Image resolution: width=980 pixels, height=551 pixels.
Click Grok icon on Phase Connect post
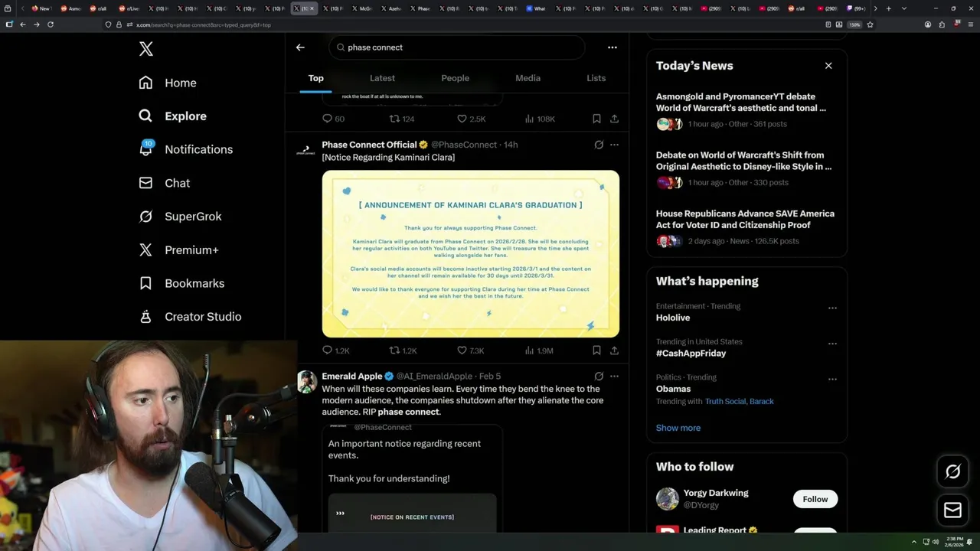(x=599, y=145)
